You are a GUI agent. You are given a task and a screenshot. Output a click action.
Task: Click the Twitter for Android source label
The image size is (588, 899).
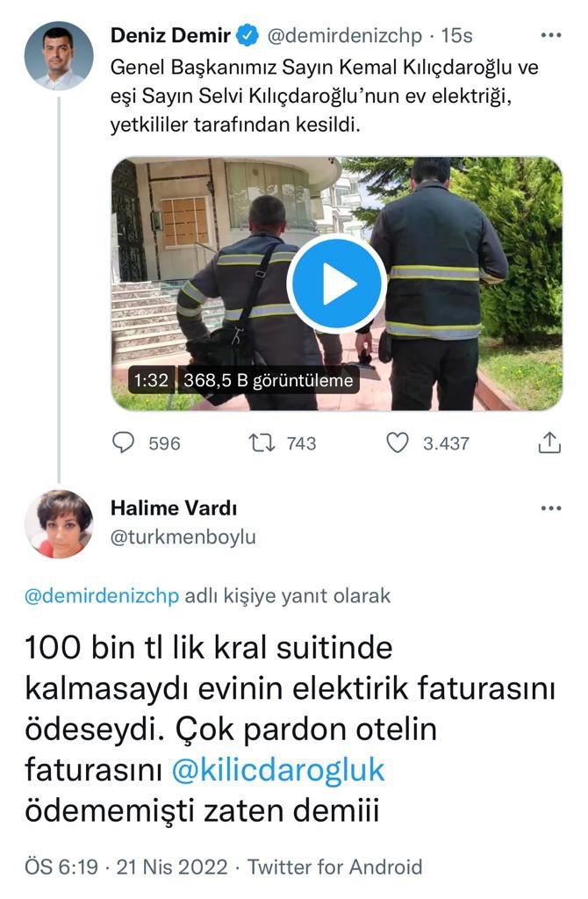[x=334, y=867]
